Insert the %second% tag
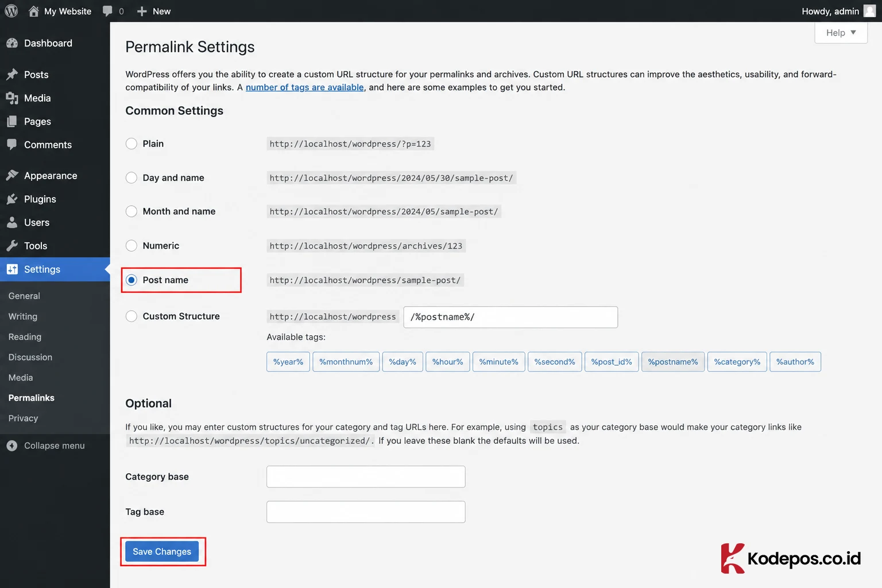Viewport: 882px width, 588px height. pos(555,362)
